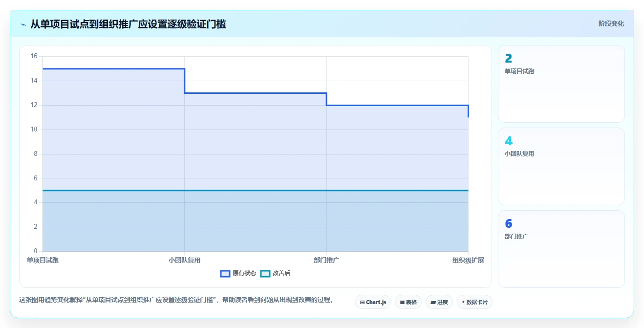
Task: Click the number 6 in third card
Action: coord(509,224)
